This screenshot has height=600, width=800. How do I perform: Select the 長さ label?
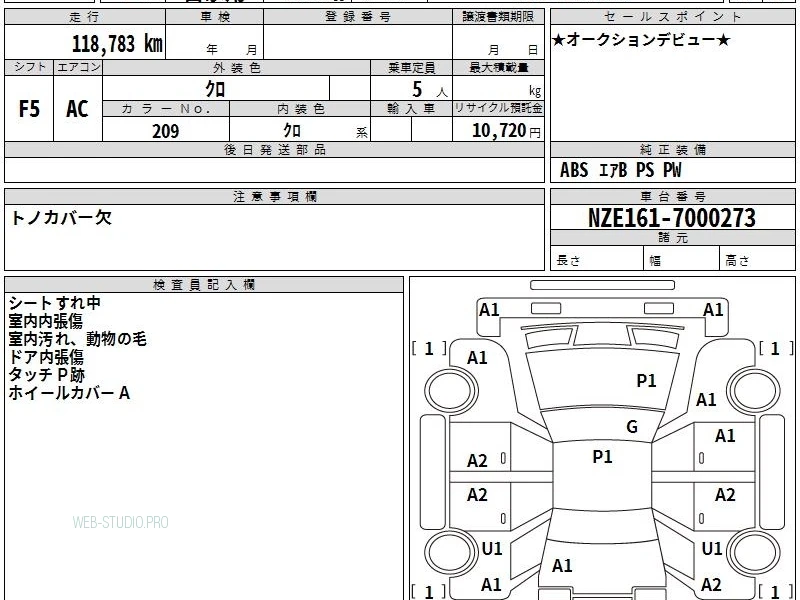tap(568, 261)
